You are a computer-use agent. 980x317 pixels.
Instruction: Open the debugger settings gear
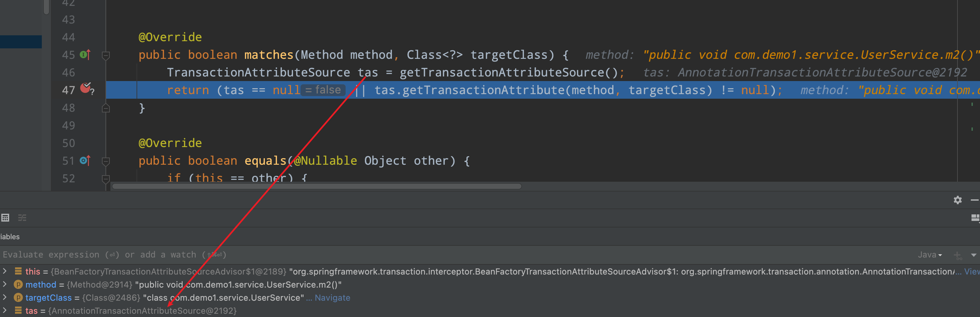(957, 200)
